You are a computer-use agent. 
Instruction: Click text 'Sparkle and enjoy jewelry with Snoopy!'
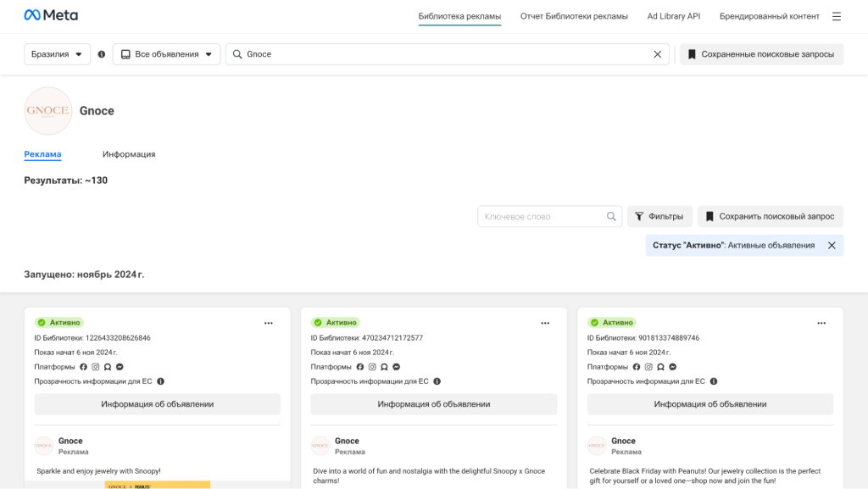[x=98, y=471]
